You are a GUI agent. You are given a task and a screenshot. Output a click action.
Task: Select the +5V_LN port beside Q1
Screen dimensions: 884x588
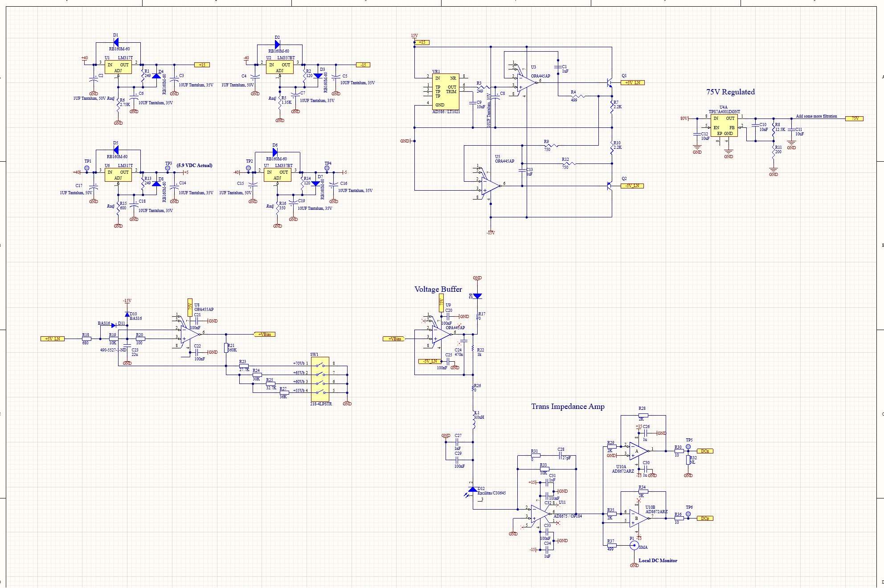pos(633,83)
